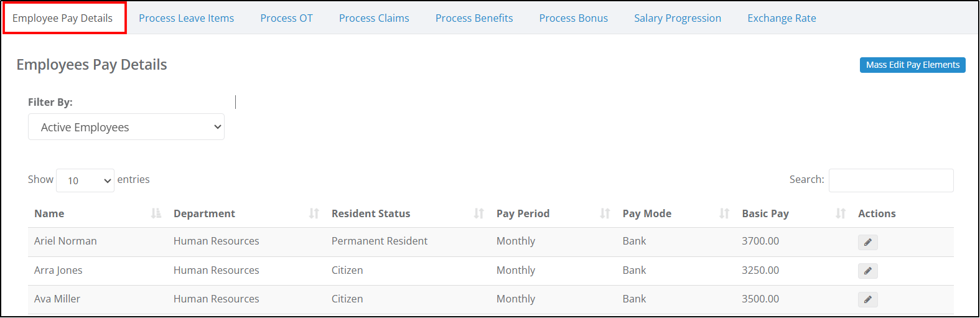Switch to Process Benefits tab

[x=474, y=18]
